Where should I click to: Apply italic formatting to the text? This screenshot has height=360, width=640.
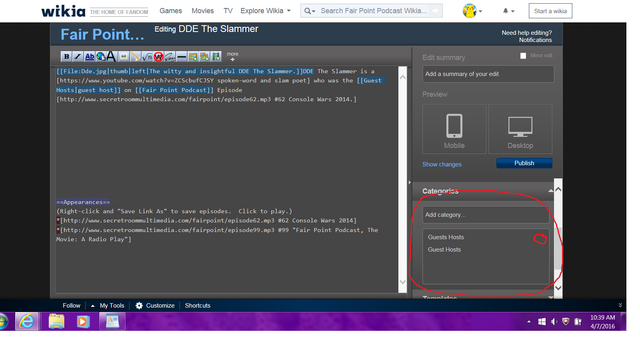tap(78, 57)
